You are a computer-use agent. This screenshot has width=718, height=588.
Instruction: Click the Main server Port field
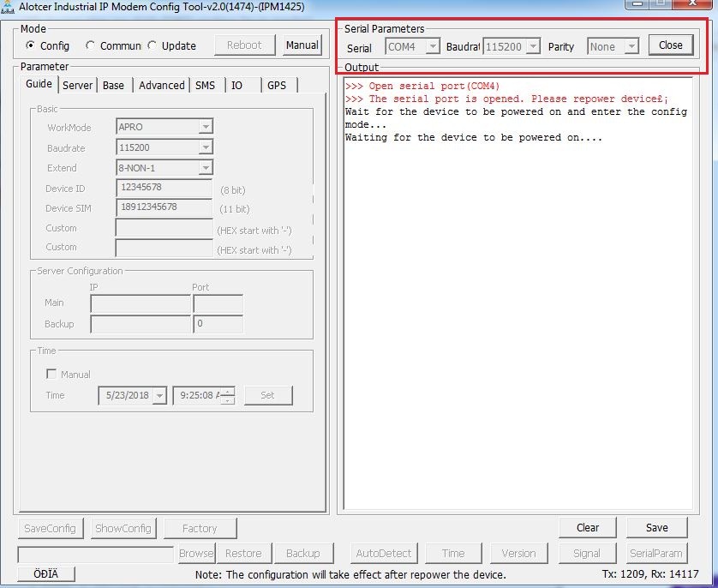[x=218, y=303]
